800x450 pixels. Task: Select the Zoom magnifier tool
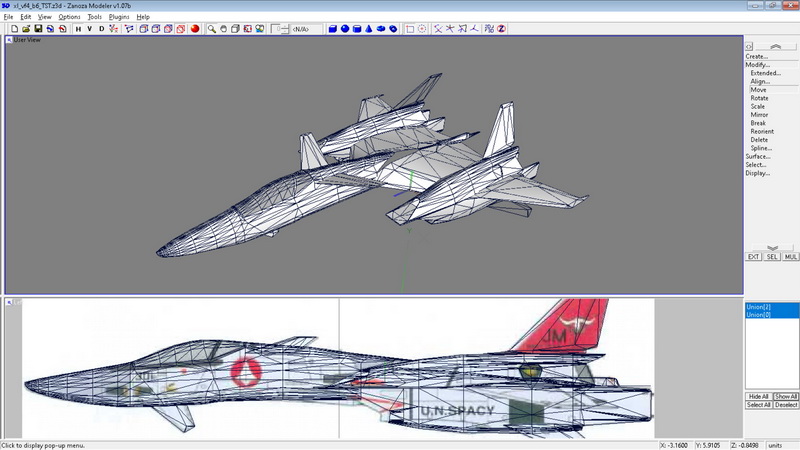tap(211, 29)
